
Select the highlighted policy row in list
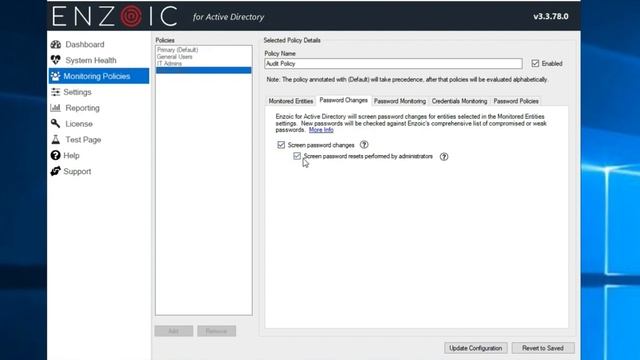(204, 70)
